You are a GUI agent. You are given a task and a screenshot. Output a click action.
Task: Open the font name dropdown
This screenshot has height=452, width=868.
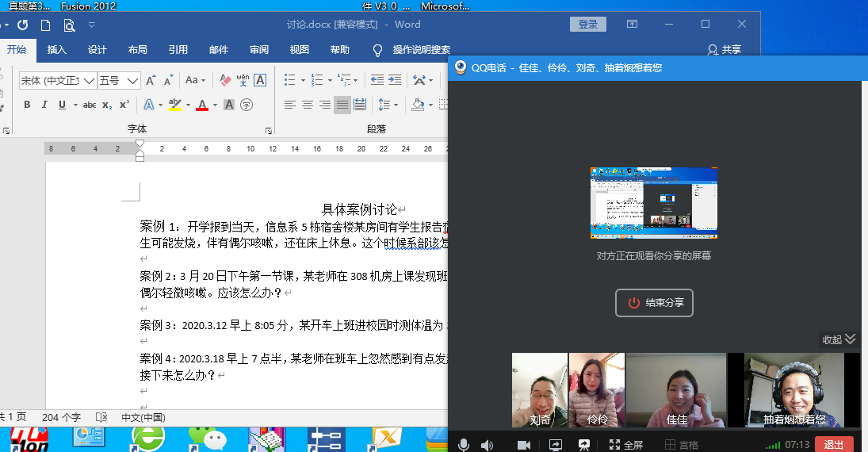[89, 80]
